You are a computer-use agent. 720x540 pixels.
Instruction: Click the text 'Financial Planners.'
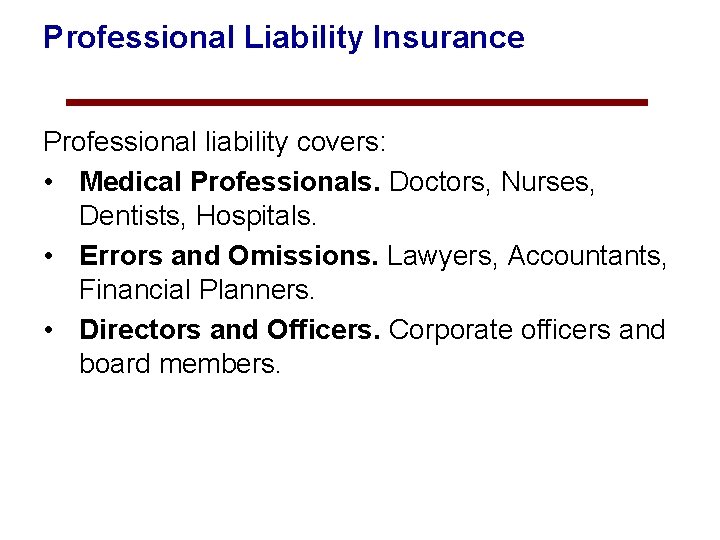(x=197, y=290)
